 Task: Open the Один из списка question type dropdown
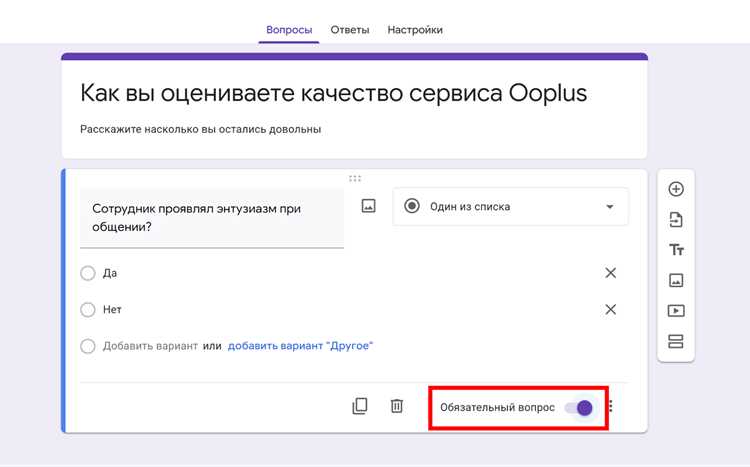[510, 207]
